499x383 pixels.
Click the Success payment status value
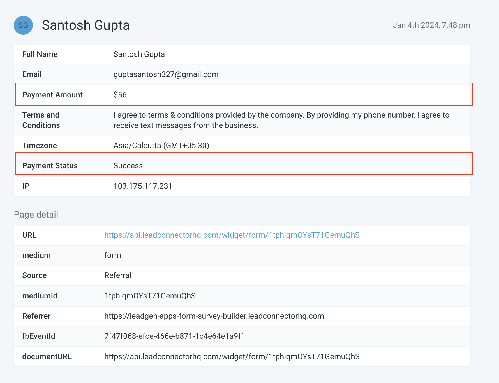point(128,166)
